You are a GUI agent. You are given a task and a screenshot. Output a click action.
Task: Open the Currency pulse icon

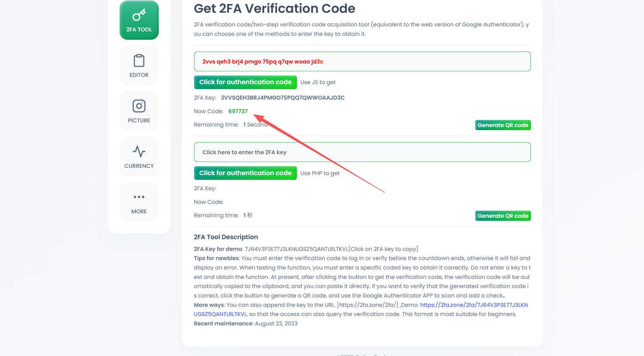pos(139,151)
